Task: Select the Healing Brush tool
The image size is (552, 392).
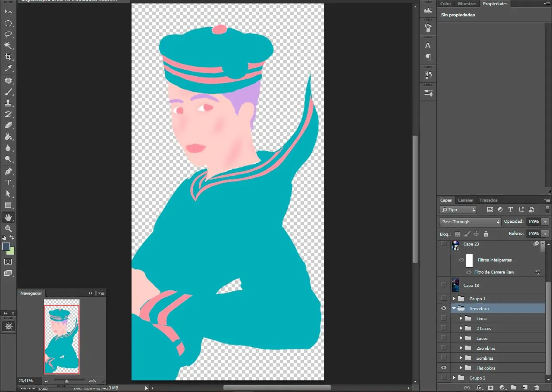Action: pyautogui.click(x=8, y=81)
